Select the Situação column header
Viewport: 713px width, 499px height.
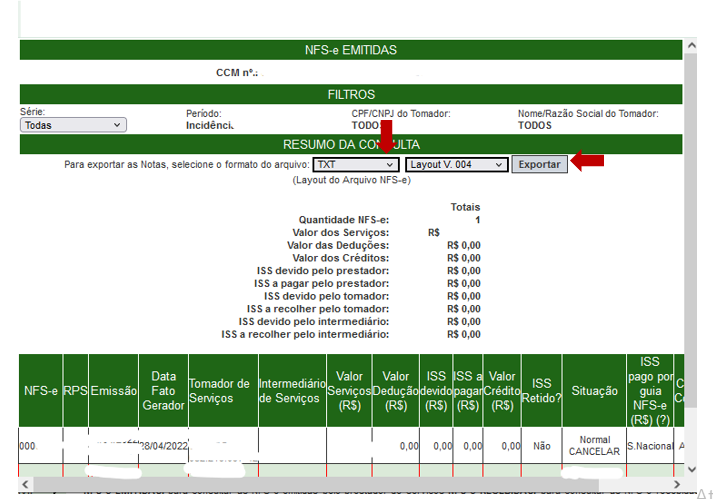tap(594, 391)
